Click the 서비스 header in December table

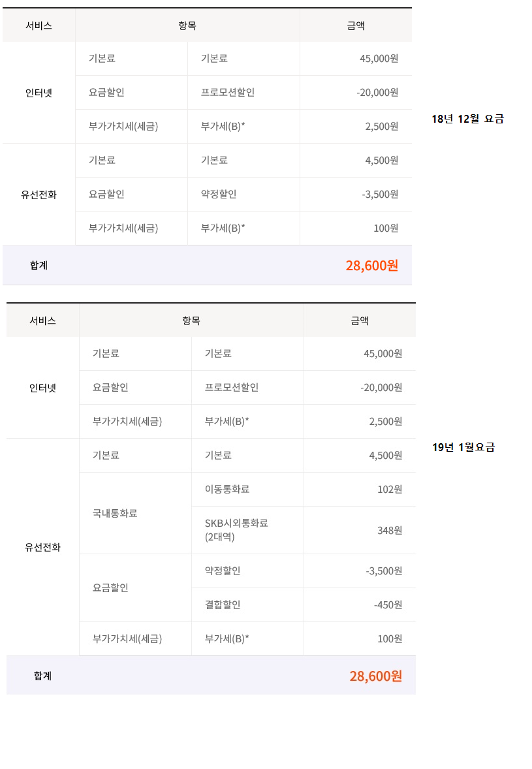[x=39, y=25]
